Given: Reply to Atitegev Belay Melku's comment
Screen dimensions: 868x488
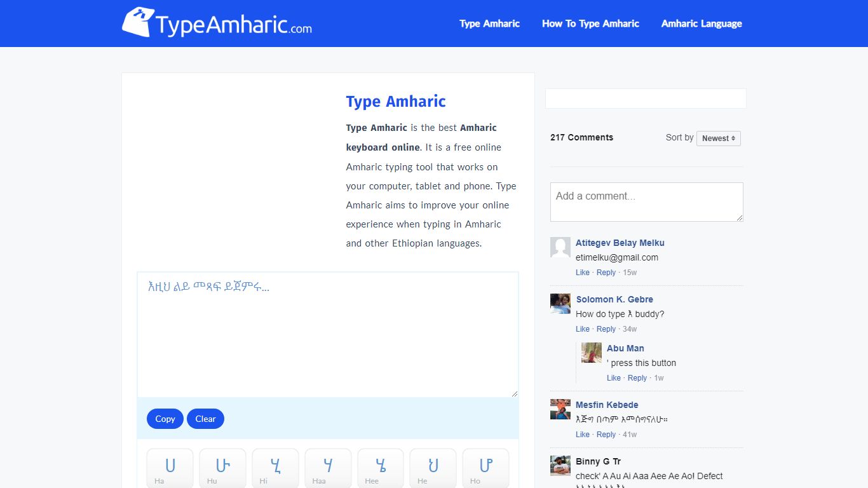Looking at the screenshot, I should click(606, 273).
